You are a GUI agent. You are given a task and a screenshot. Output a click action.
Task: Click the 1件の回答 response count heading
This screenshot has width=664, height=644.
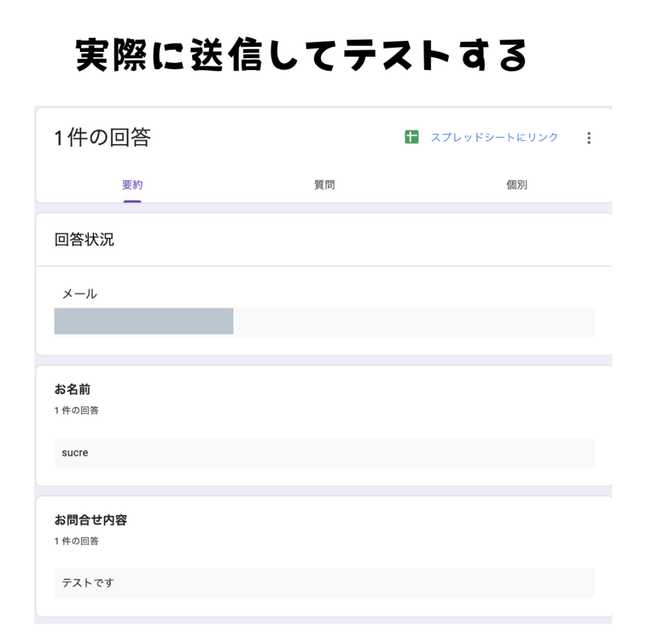pos(102,137)
